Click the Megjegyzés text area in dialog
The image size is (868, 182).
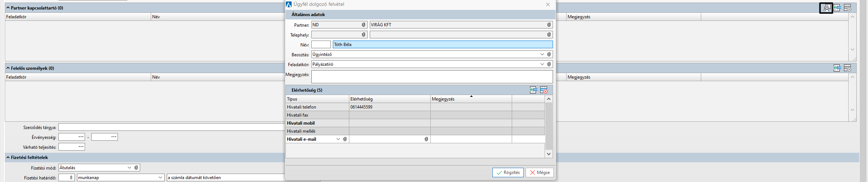pos(432,77)
